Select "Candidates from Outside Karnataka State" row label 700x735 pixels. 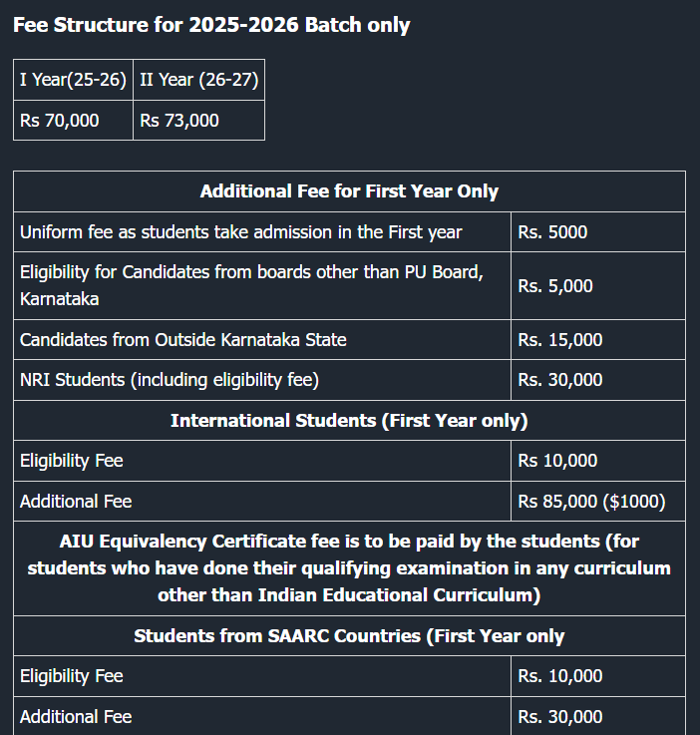coord(183,340)
